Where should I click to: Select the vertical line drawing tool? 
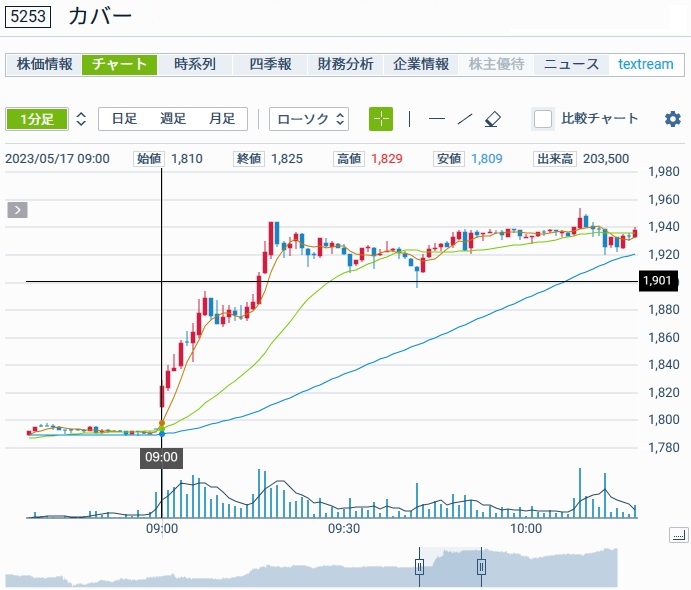[409, 119]
